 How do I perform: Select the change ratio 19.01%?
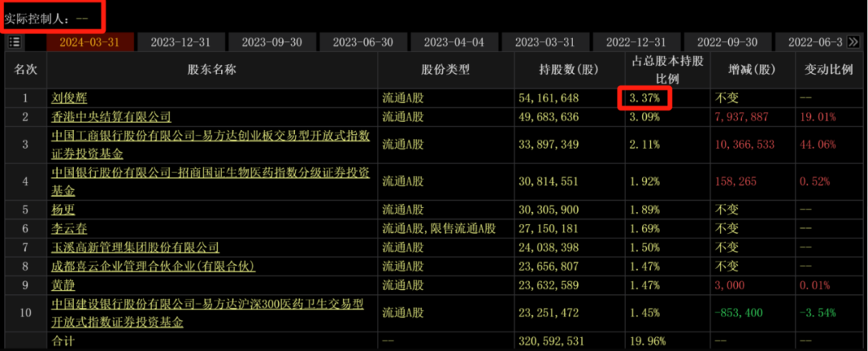point(817,116)
